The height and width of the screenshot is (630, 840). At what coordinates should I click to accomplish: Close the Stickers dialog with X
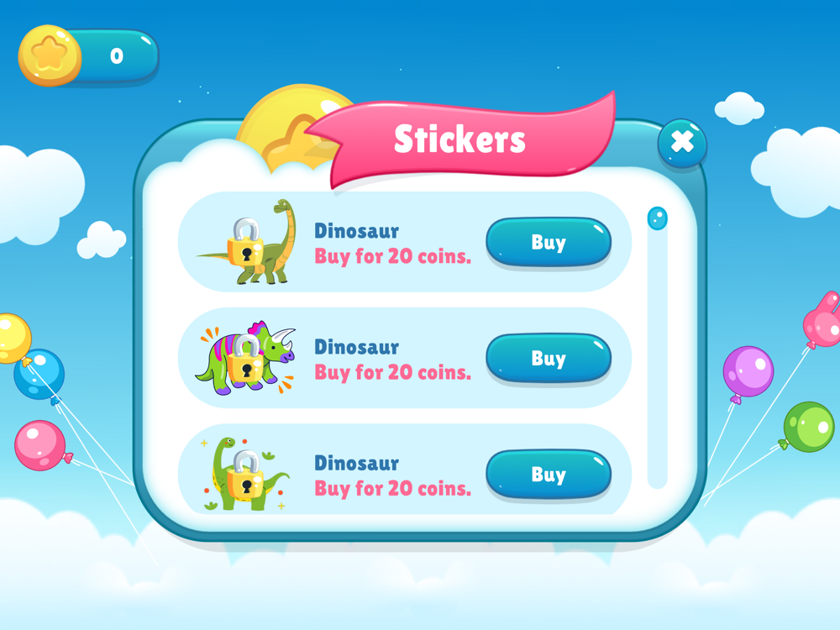coord(682,143)
